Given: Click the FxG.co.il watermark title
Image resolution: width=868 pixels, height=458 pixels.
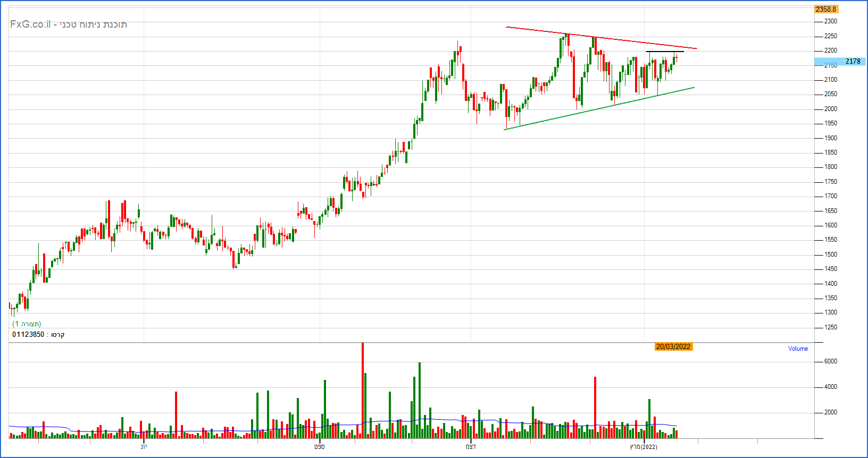Looking at the screenshot, I should tap(69, 24).
